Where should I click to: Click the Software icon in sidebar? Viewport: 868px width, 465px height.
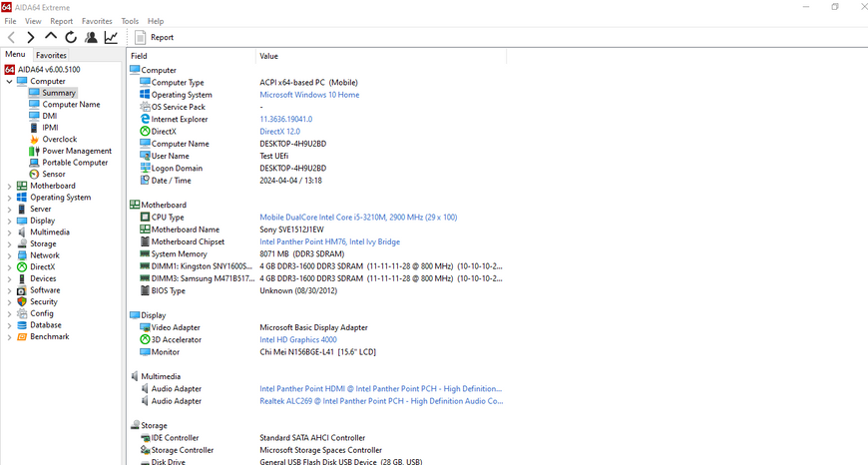[x=22, y=290]
